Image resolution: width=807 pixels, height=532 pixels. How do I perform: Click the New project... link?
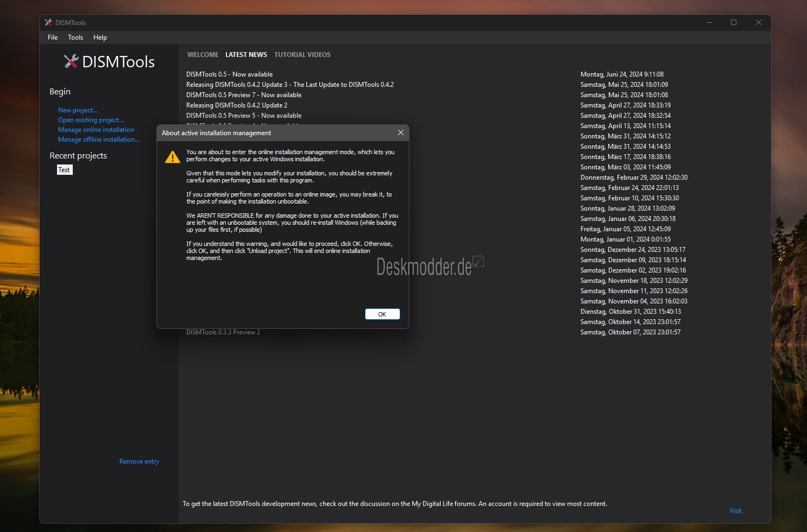click(78, 110)
